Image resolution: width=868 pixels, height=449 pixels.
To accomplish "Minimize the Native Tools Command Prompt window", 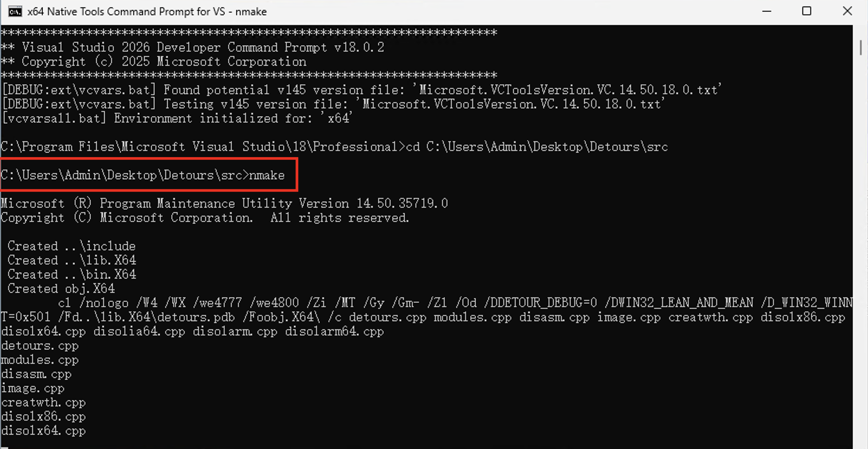I will pyautogui.click(x=767, y=12).
